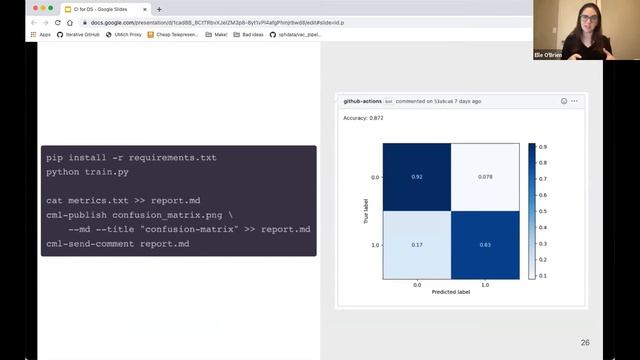The width and height of the screenshot is (640, 360).
Task: Click the 'commented on' commit timestamp text
Action: [x=438, y=101]
